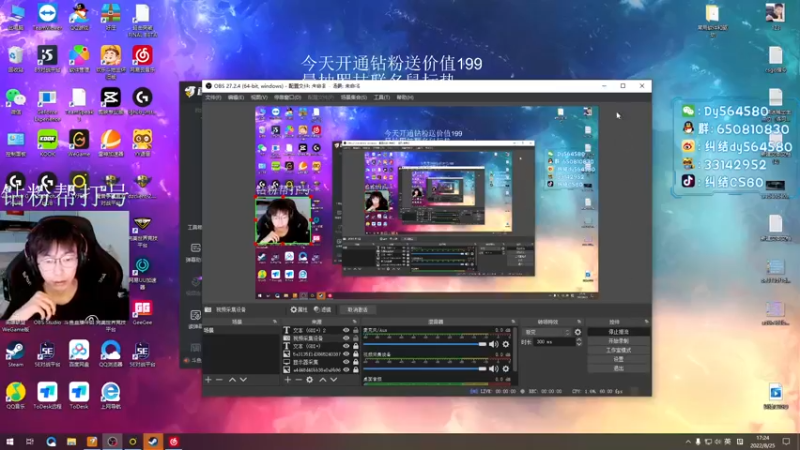Pop out the Scene Transitions dock panel

[x=579, y=322]
